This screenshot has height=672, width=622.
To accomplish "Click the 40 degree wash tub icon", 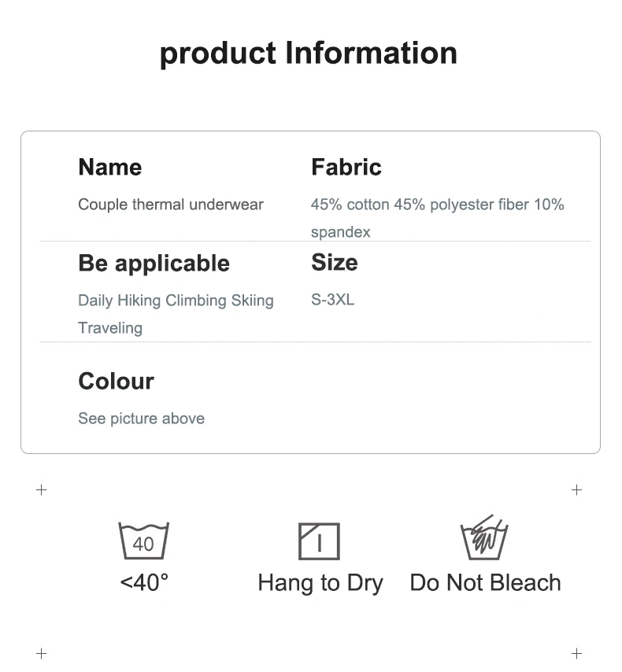I will coord(143,541).
